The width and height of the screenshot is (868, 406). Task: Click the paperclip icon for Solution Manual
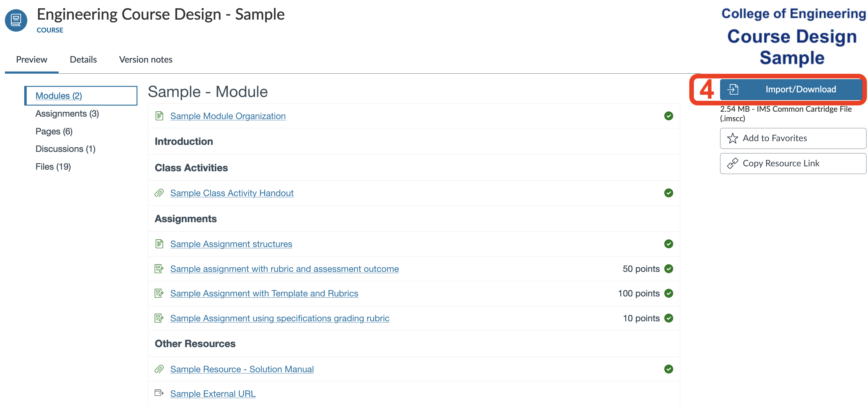[159, 369]
